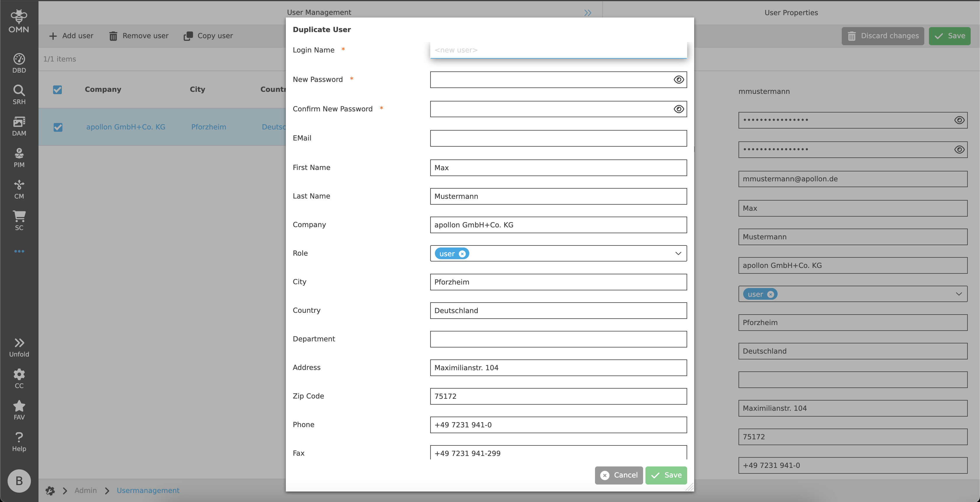Viewport: 980px width, 502px height.
Task: Expand the Role dropdown in the Duplicate User dialog
Action: [678, 253]
